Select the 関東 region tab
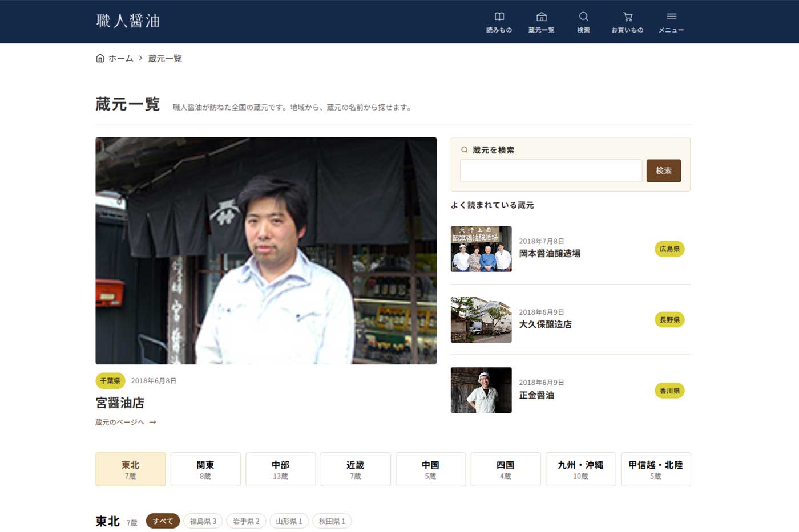 click(x=205, y=469)
